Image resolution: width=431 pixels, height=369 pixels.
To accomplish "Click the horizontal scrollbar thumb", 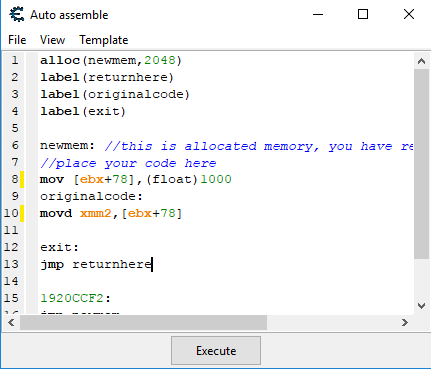I will tap(143, 322).
